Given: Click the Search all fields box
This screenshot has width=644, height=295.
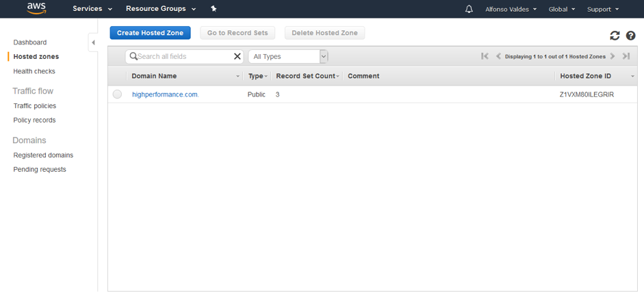Looking at the screenshot, I should point(183,57).
